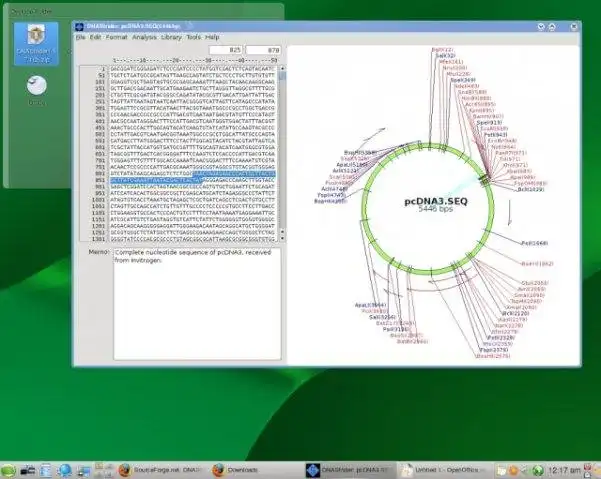This screenshot has height=479, width=601.
Task: Click the selection start field showing 825
Action: point(226,50)
